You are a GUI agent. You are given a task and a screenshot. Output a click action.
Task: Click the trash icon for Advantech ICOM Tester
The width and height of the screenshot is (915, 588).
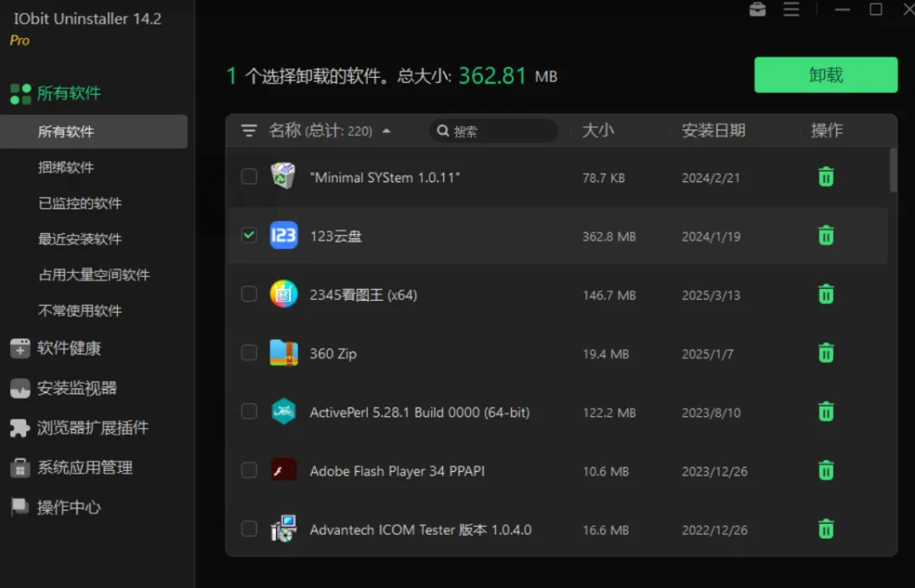(x=826, y=529)
